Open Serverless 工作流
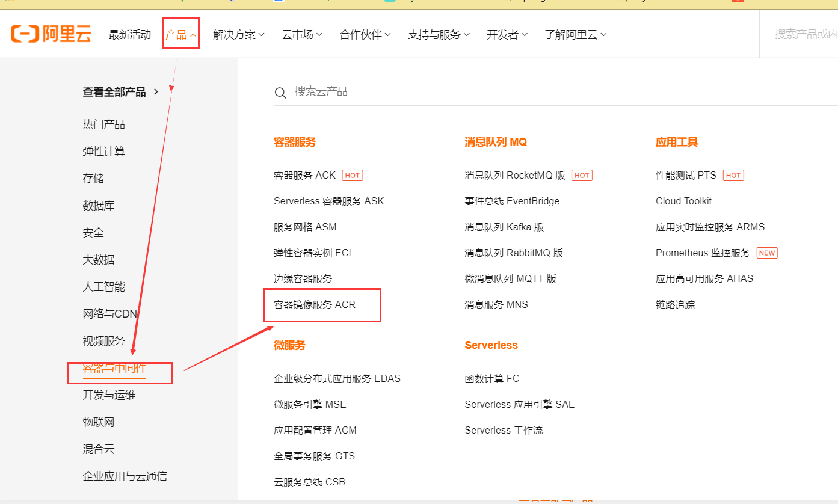838x504 pixels. pos(504,431)
